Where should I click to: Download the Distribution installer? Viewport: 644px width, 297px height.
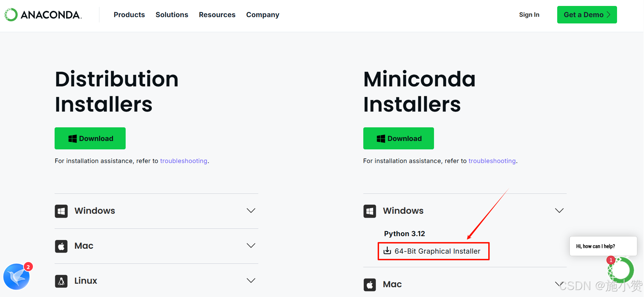tap(90, 138)
